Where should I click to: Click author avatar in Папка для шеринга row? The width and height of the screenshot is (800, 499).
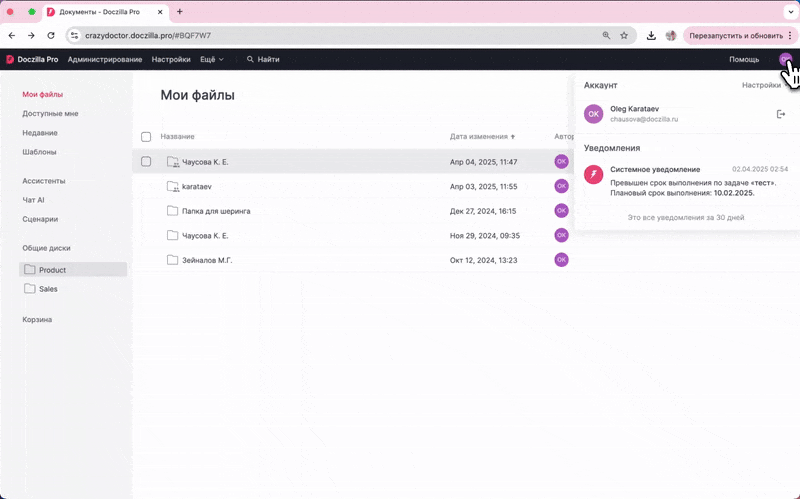pos(561,210)
